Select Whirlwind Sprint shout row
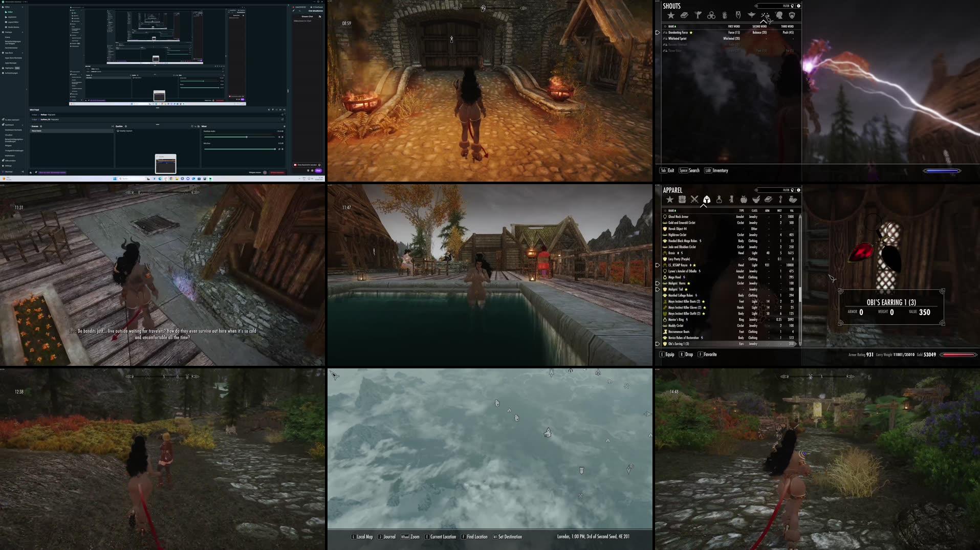This screenshot has width=980, height=550. (730, 38)
